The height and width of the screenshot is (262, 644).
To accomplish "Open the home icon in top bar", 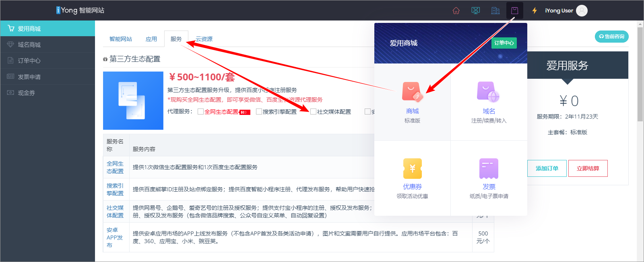I will [456, 10].
